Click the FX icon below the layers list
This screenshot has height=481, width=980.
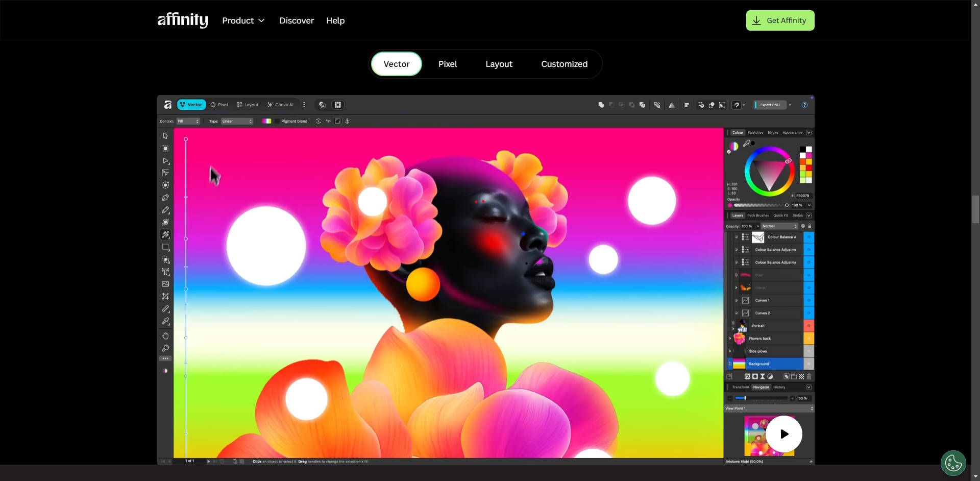click(x=747, y=377)
